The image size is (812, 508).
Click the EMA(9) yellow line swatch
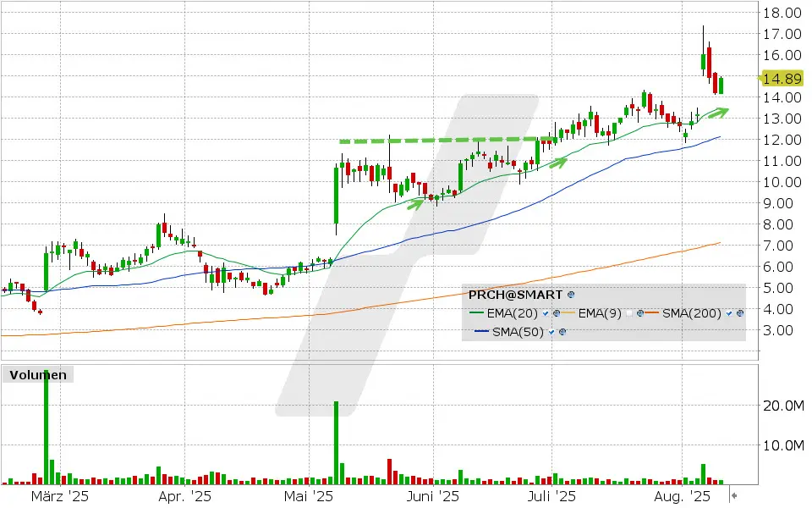[568, 313]
